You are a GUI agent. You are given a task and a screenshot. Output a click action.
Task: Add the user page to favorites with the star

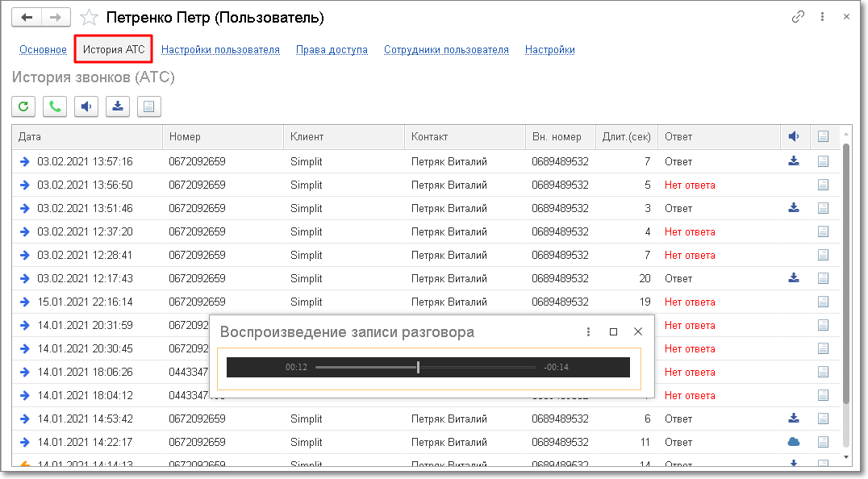90,17
